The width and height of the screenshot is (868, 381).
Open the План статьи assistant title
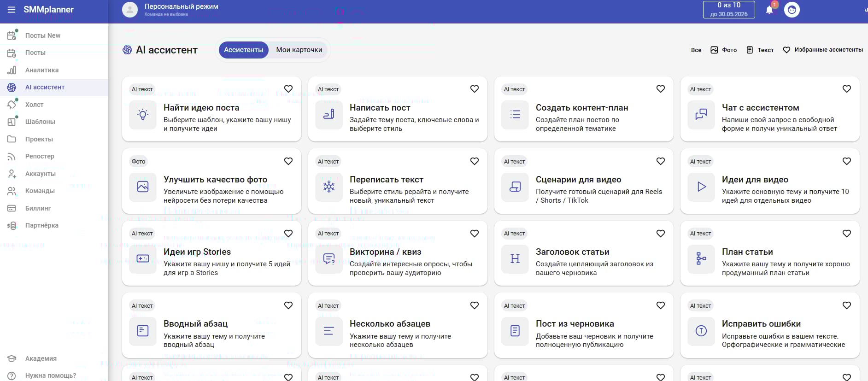[747, 252]
